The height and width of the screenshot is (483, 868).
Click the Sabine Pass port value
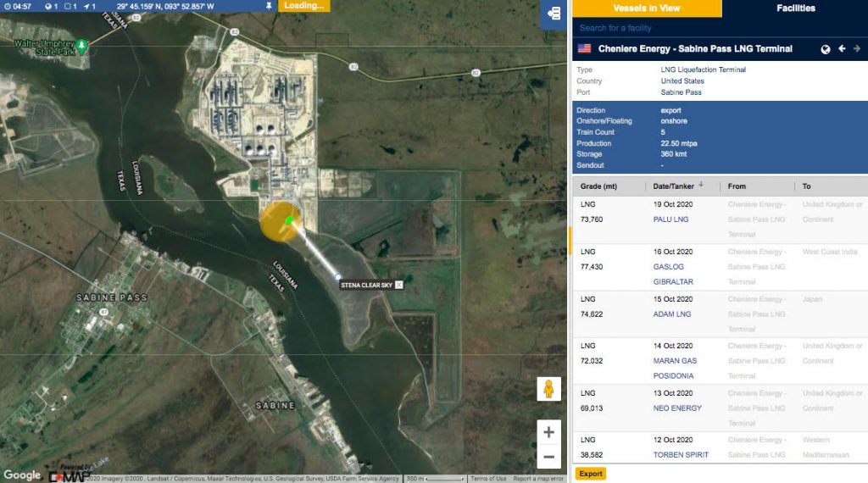(x=681, y=92)
